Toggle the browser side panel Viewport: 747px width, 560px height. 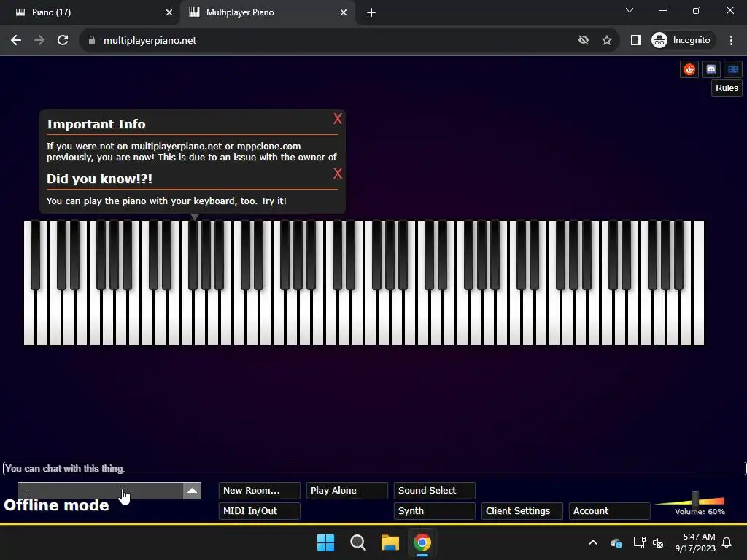pyautogui.click(x=635, y=41)
